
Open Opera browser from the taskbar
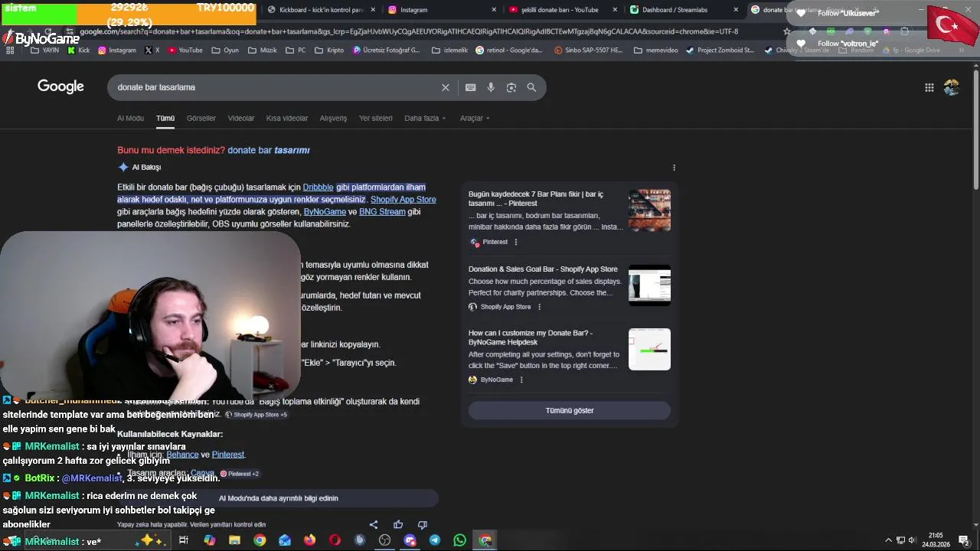click(x=335, y=540)
